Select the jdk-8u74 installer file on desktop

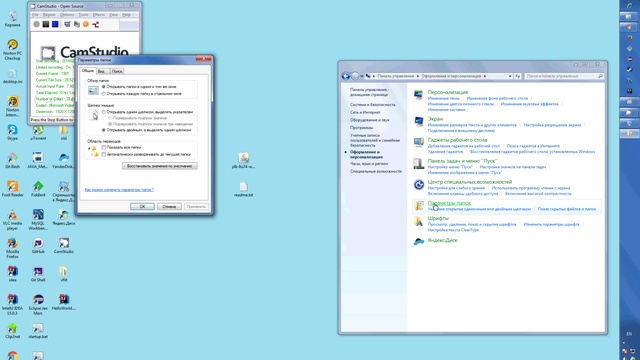click(244, 160)
